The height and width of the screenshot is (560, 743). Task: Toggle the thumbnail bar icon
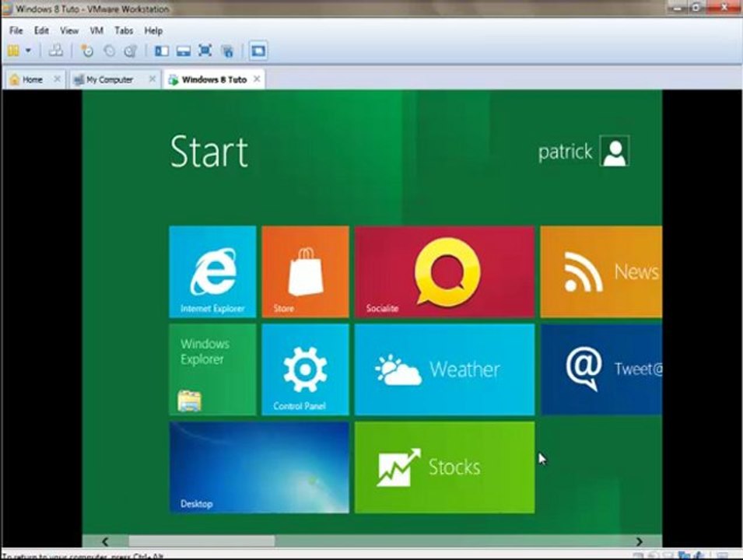click(x=184, y=51)
